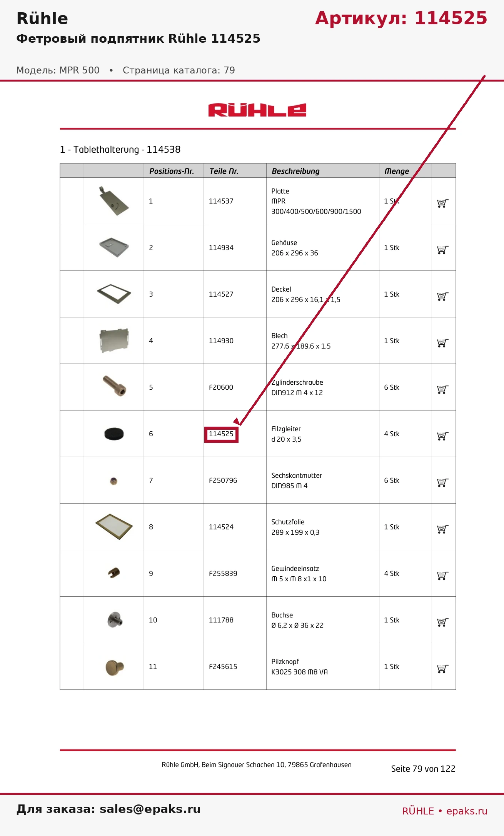504x836 pixels.
Task: Open epaks.ru link in footer
Action: (467, 811)
